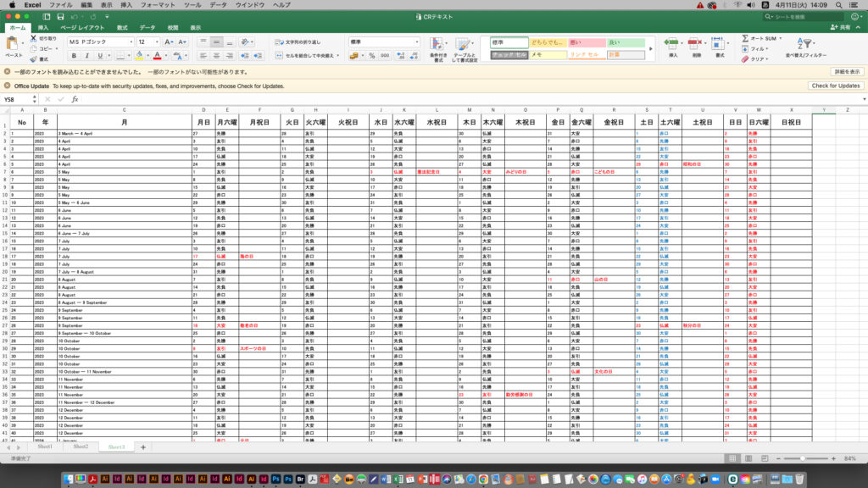The width and height of the screenshot is (868, 488).
Task: Click the AutoSum sigma icon
Action: pos(745,38)
